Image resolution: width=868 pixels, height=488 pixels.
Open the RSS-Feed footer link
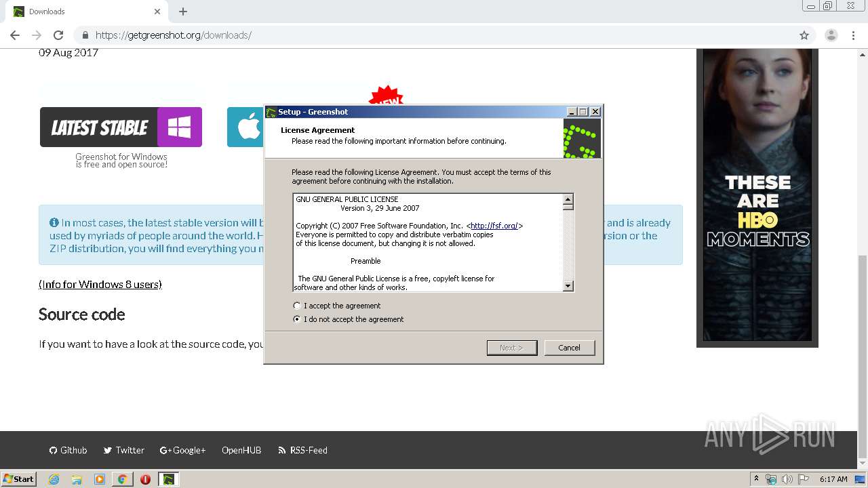pyautogui.click(x=302, y=450)
